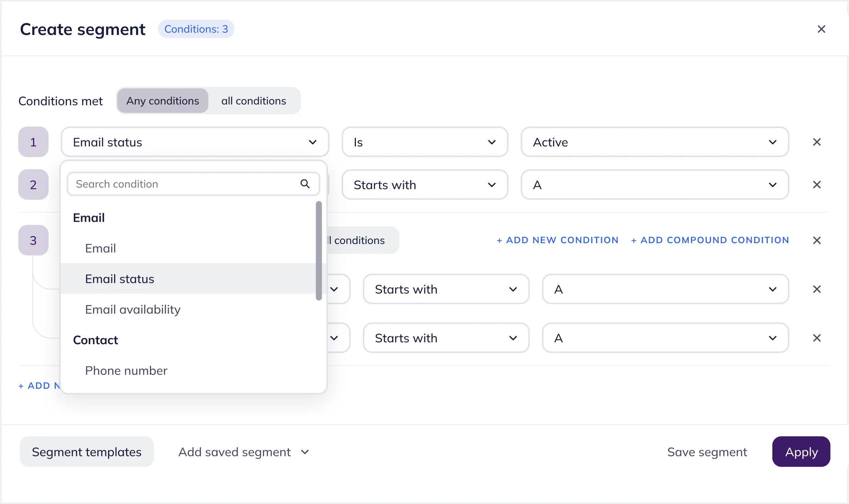The height and width of the screenshot is (504, 849).
Task: Remove compound condition 3 with its X icon
Action: pos(817,240)
